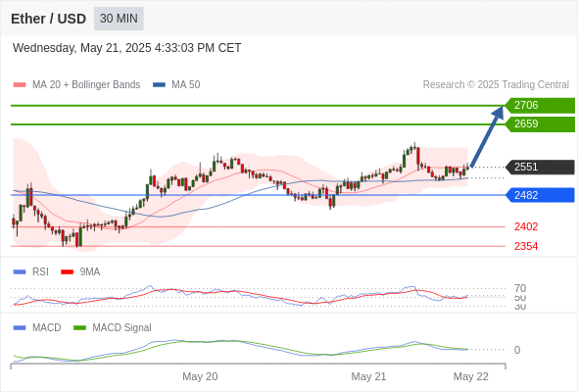Image resolution: width=578 pixels, height=392 pixels.
Task: Toggle the MACD Signal legend entry
Action: 113,327
